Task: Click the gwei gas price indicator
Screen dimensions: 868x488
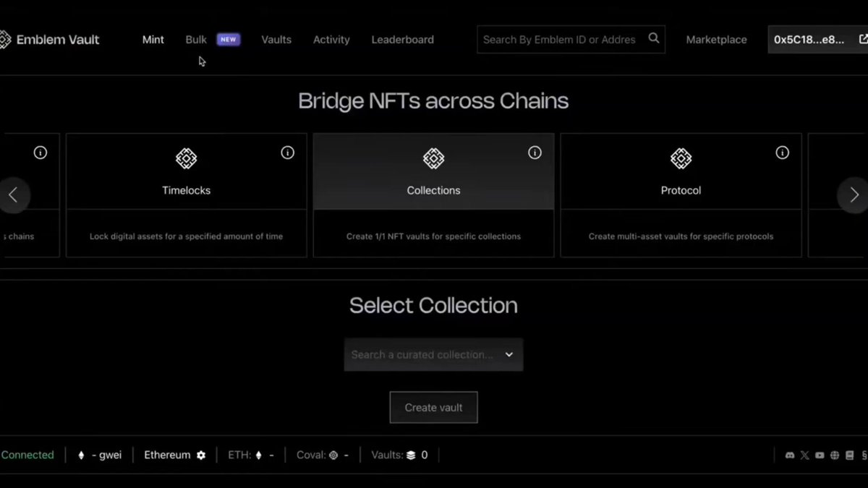Action: tap(99, 455)
